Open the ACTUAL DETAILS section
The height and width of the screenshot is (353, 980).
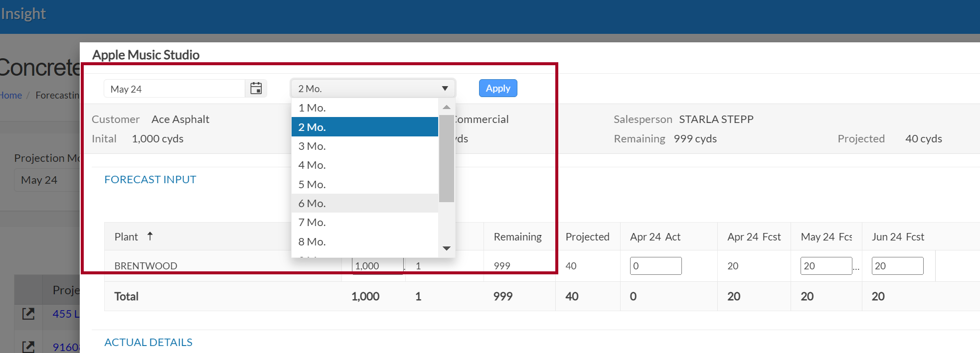point(148,342)
